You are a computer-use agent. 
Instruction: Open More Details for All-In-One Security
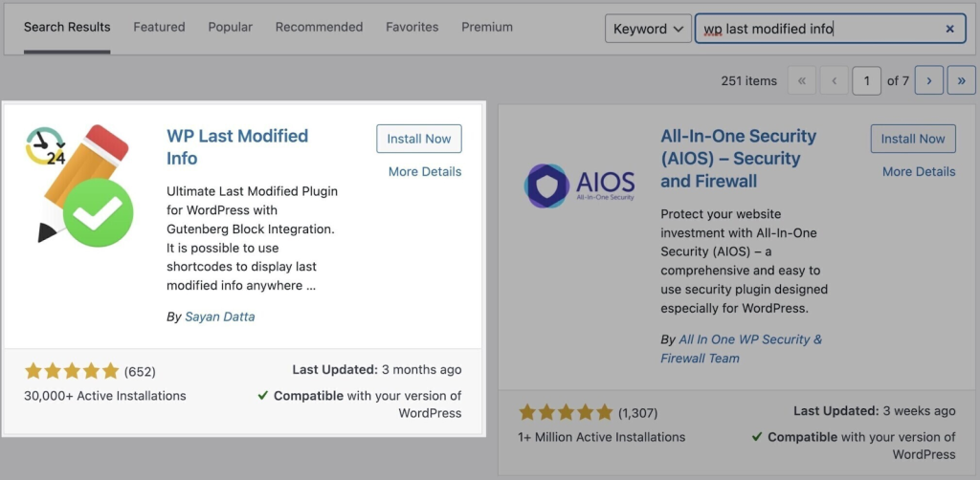tap(919, 172)
